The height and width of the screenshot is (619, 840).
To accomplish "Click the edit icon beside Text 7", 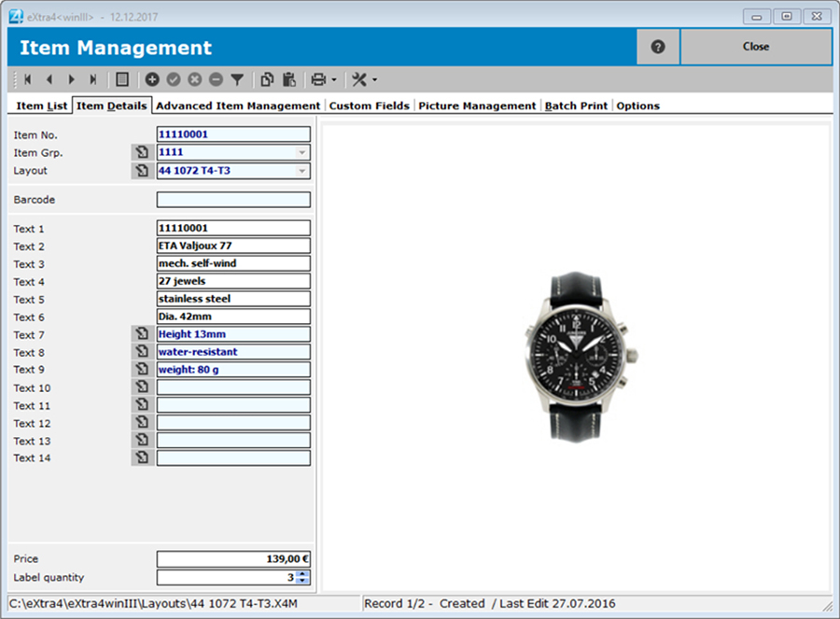I will 142,334.
